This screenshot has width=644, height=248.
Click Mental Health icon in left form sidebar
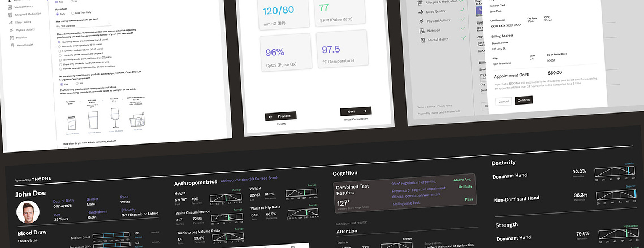(x=13, y=45)
